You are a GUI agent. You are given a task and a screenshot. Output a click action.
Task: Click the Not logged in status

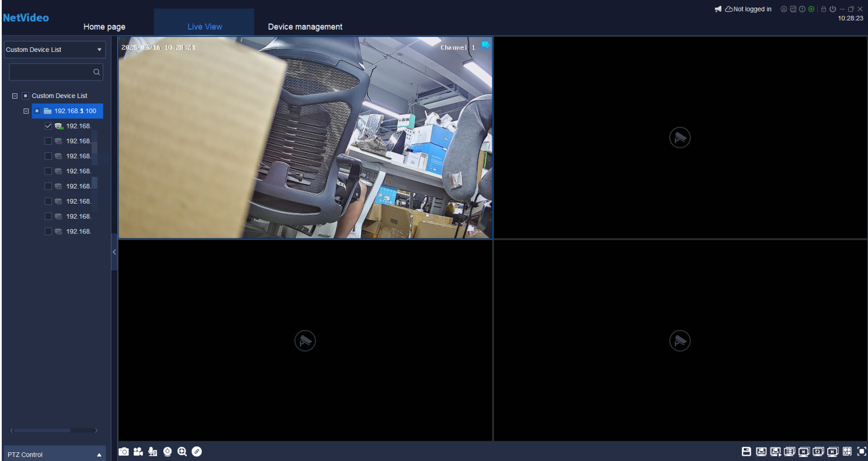752,9
